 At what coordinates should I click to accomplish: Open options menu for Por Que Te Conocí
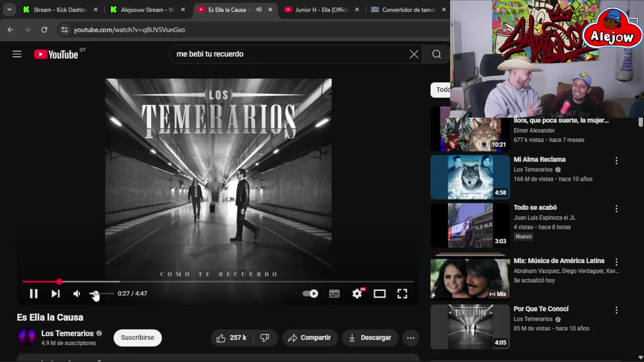click(616, 310)
